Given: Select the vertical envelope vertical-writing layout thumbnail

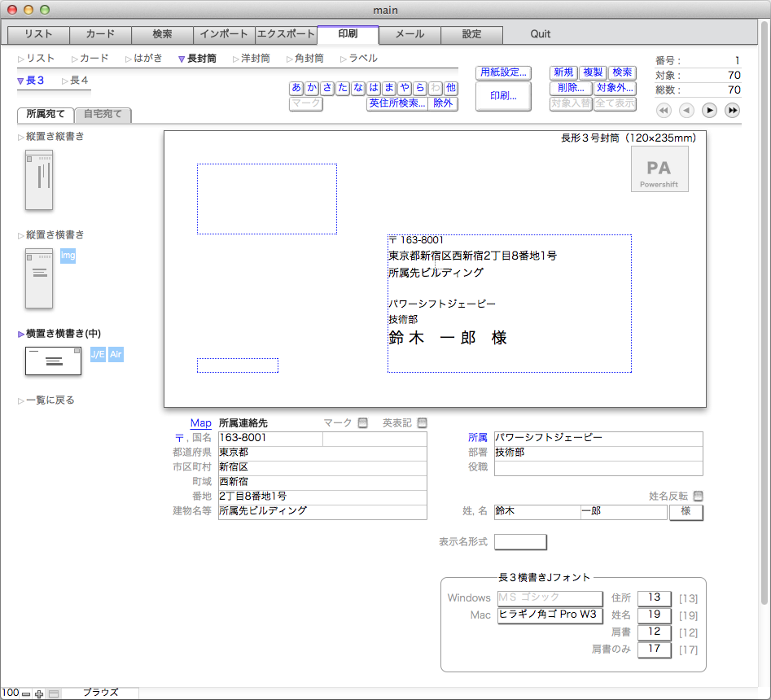Looking at the screenshot, I should click(39, 179).
